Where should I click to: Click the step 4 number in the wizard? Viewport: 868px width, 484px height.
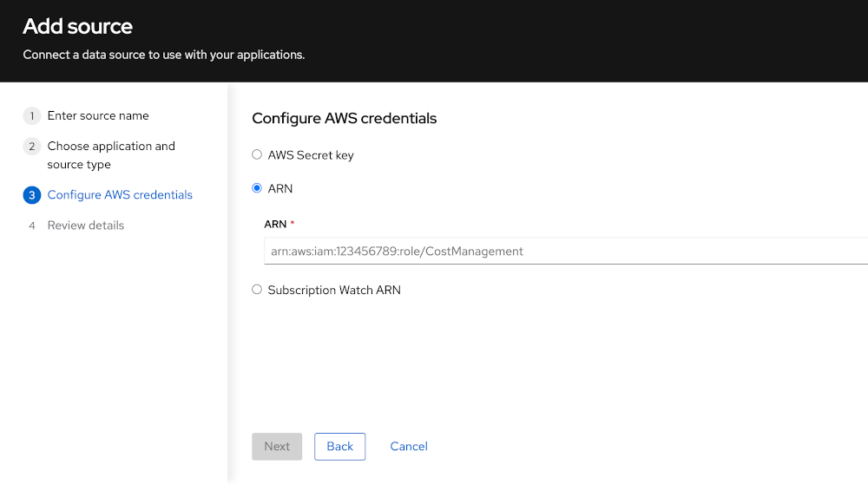click(32, 226)
